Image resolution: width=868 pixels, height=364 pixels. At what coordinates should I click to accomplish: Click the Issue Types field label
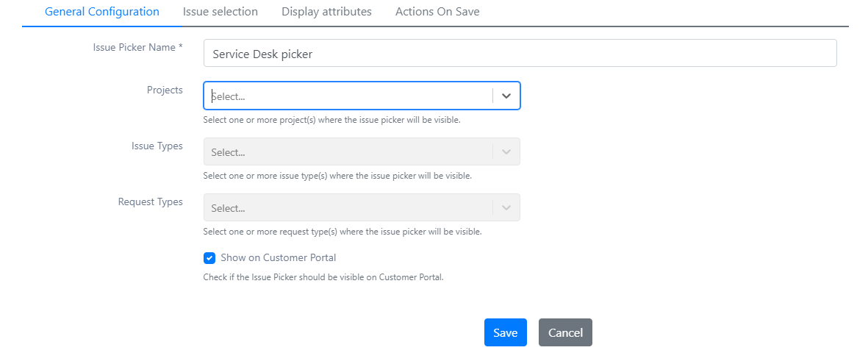tap(157, 146)
